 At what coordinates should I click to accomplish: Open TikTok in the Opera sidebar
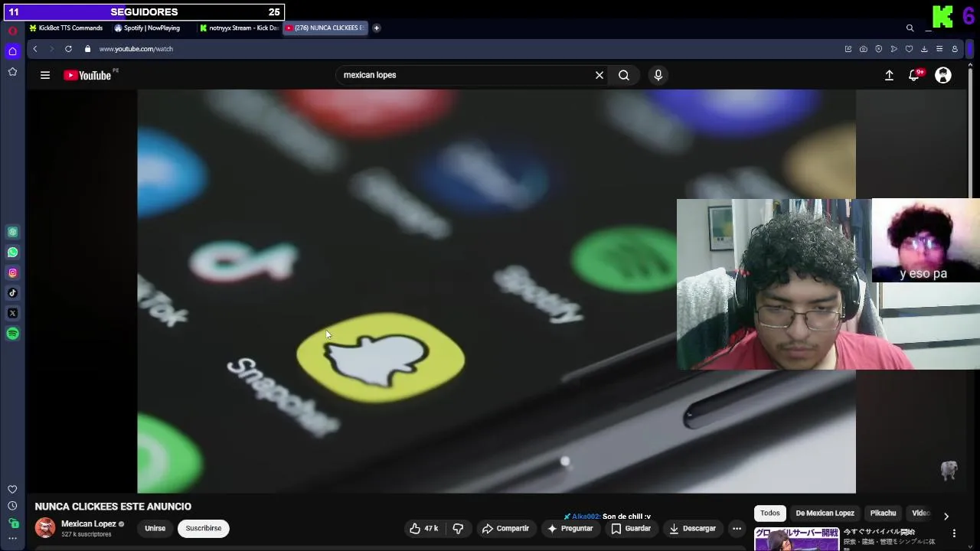pyautogui.click(x=13, y=293)
